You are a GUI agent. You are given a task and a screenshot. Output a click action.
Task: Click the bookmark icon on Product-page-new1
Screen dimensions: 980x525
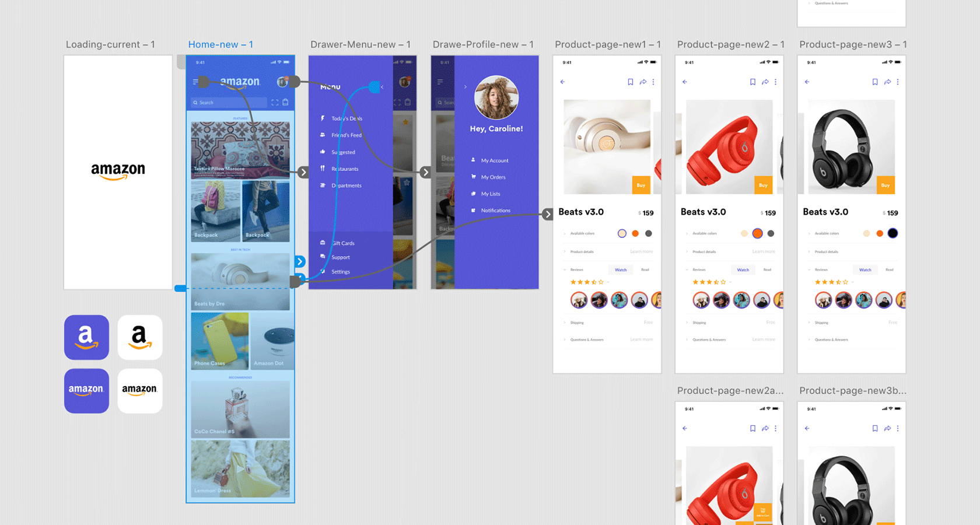pyautogui.click(x=630, y=82)
